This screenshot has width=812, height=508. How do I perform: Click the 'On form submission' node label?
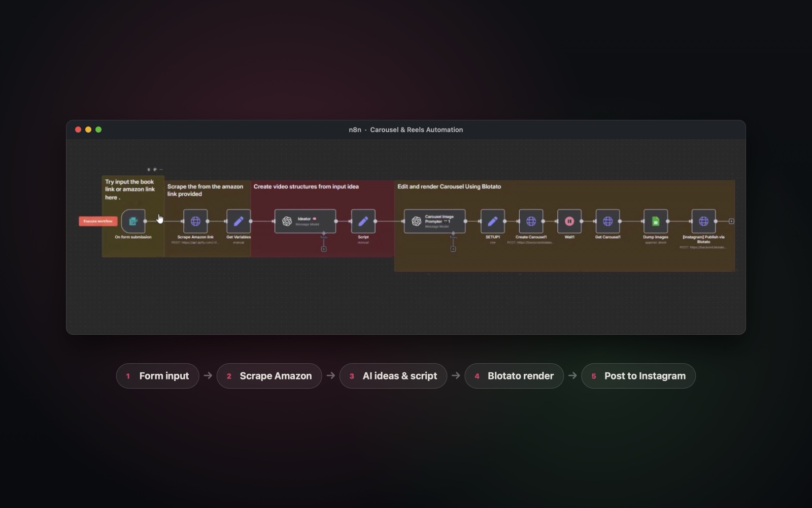(x=133, y=237)
